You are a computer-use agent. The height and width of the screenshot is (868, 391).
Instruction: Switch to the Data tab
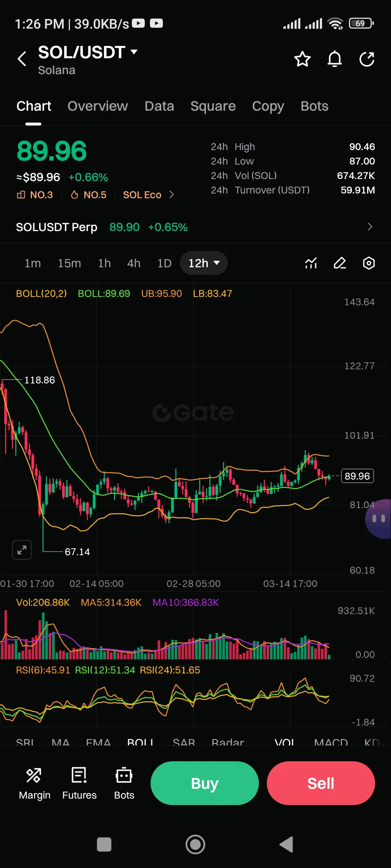click(x=159, y=106)
